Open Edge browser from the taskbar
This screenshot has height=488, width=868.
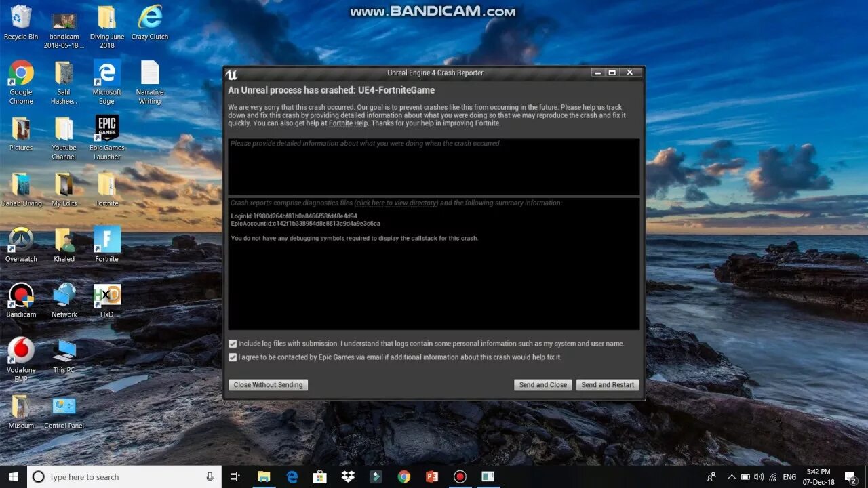pyautogui.click(x=292, y=476)
